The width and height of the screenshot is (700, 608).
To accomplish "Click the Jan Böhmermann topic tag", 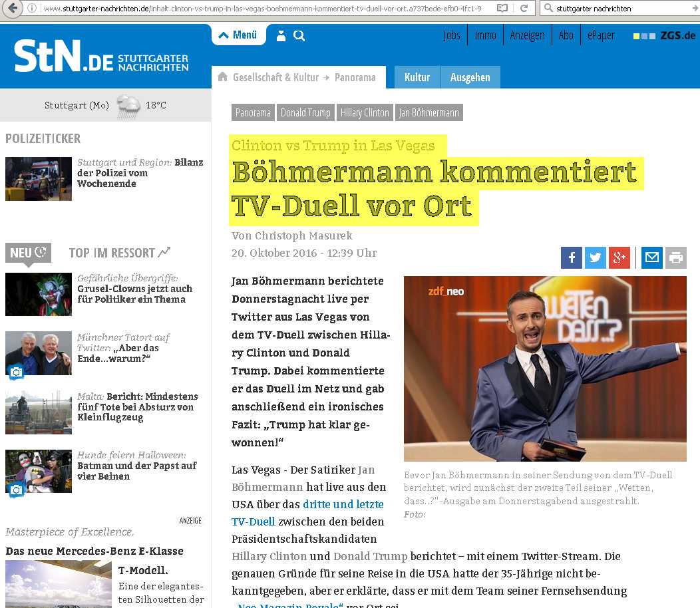I will click(x=429, y=112).
